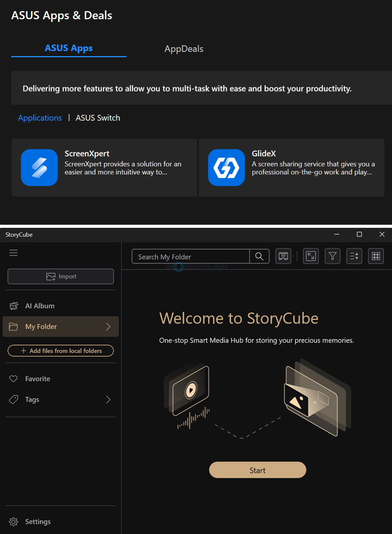392x534 pixels.
Task: Open the favorites photo view icon in toolbar
Action: coord(283,256)
